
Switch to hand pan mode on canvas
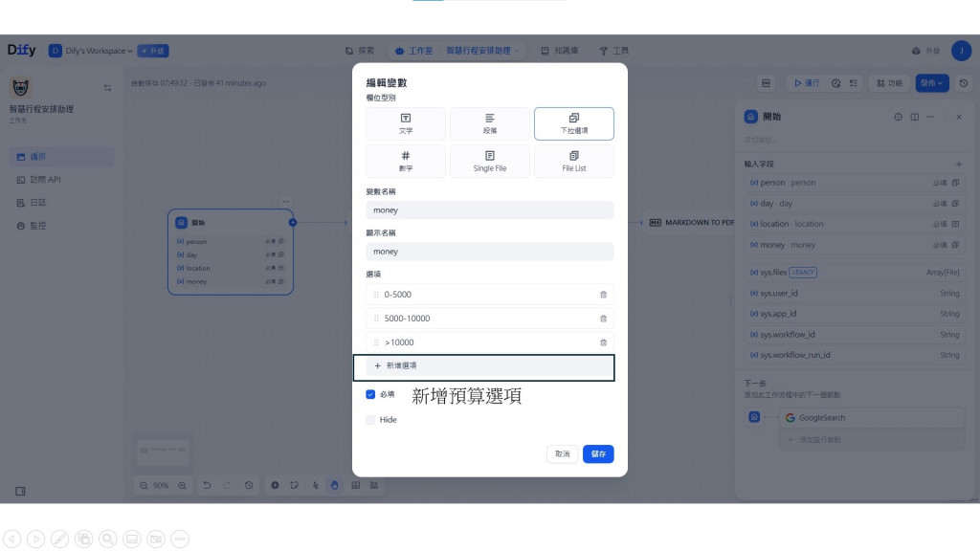point(334,485)
